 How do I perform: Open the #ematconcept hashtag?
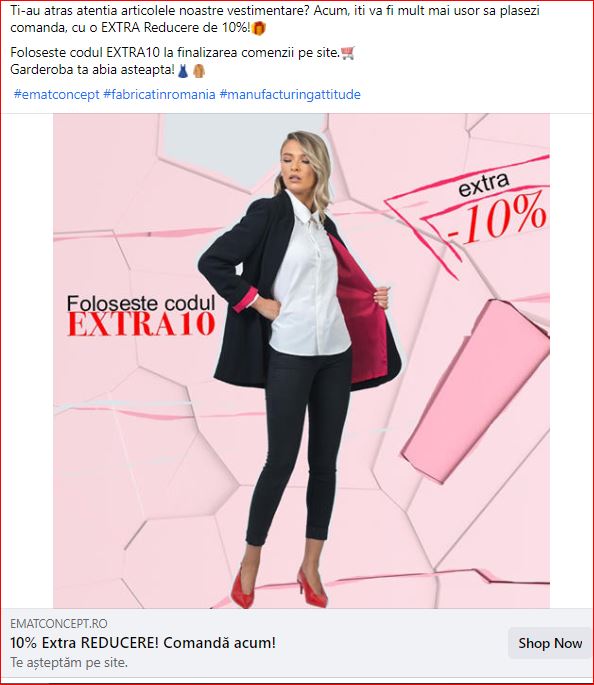click(57, 94)
